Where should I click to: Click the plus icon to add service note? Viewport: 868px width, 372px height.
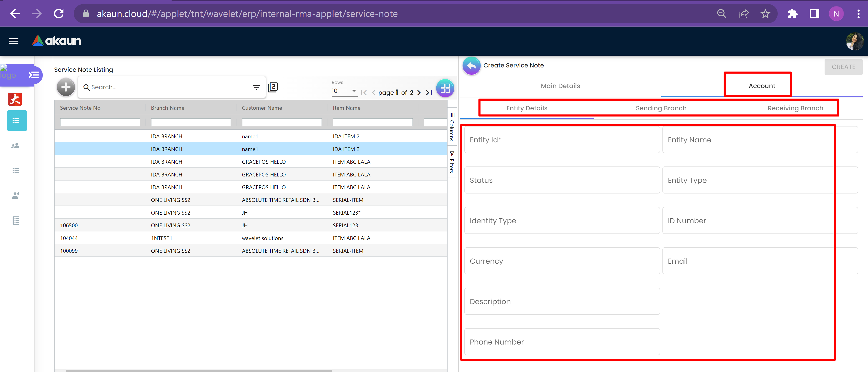[66, 87]
